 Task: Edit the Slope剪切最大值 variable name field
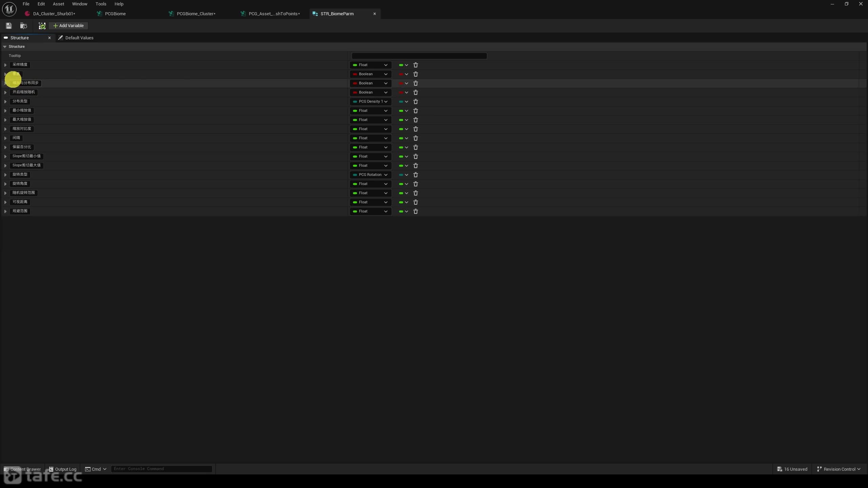pos(26,165)
